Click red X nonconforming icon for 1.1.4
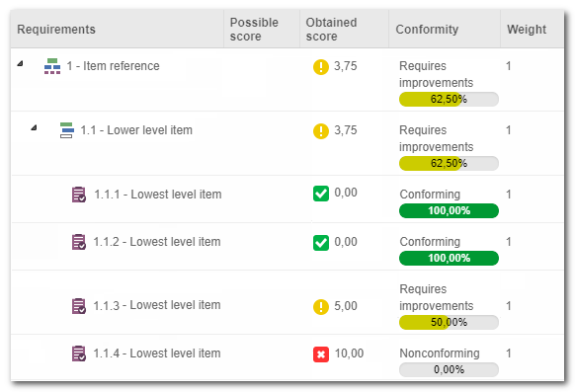The width and height of the screenshot is (575, 392). click(321, 354)
